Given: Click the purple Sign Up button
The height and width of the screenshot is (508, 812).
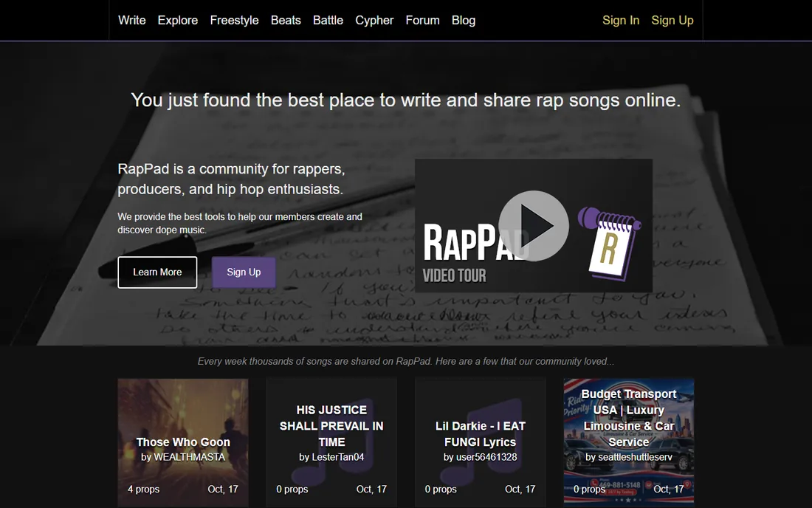Looking at the screenshot, I should (244, 272).
